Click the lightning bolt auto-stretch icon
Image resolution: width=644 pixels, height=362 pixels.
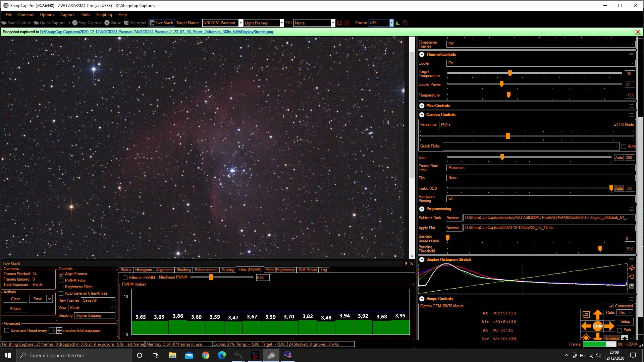(632, 268)
